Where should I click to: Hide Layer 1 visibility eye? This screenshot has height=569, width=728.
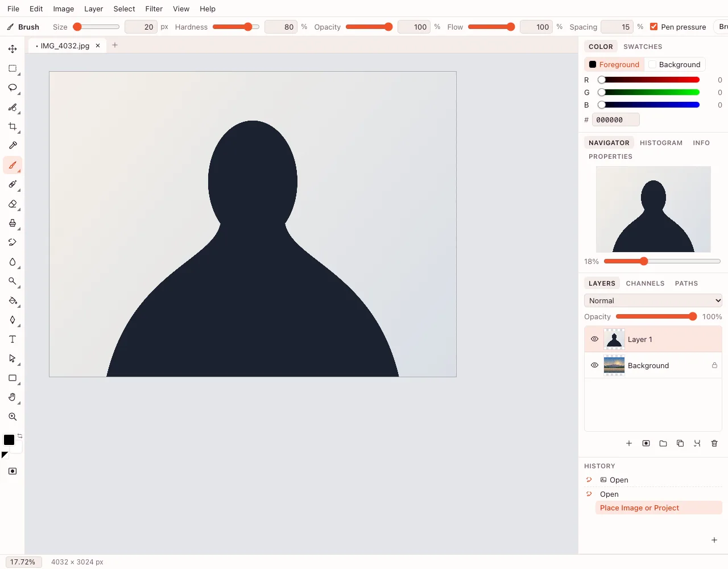coord(594,339)
